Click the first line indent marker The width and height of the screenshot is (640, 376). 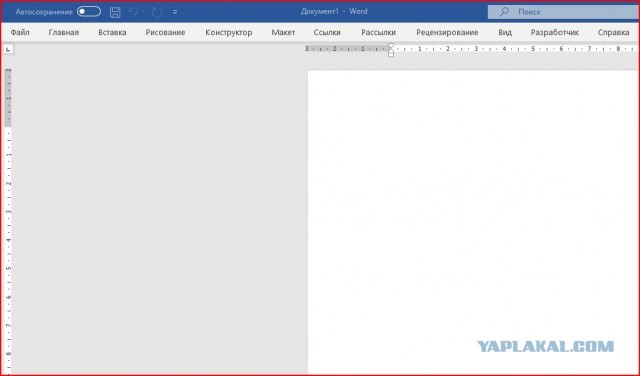(x=391, y=45)
